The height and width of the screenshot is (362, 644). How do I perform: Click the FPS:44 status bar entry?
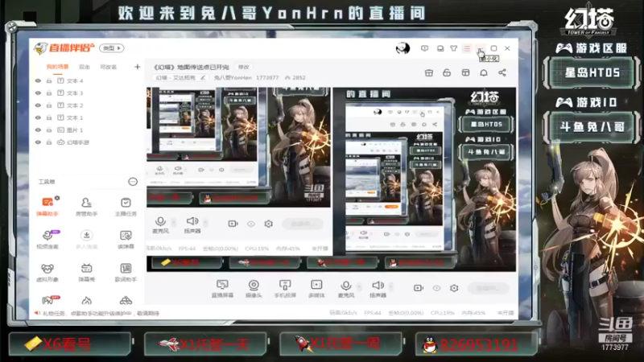click(x=372, y=313)
